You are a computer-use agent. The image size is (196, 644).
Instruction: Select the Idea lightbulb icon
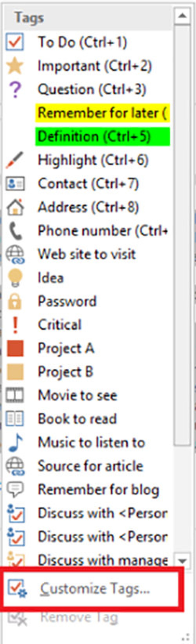15,278
